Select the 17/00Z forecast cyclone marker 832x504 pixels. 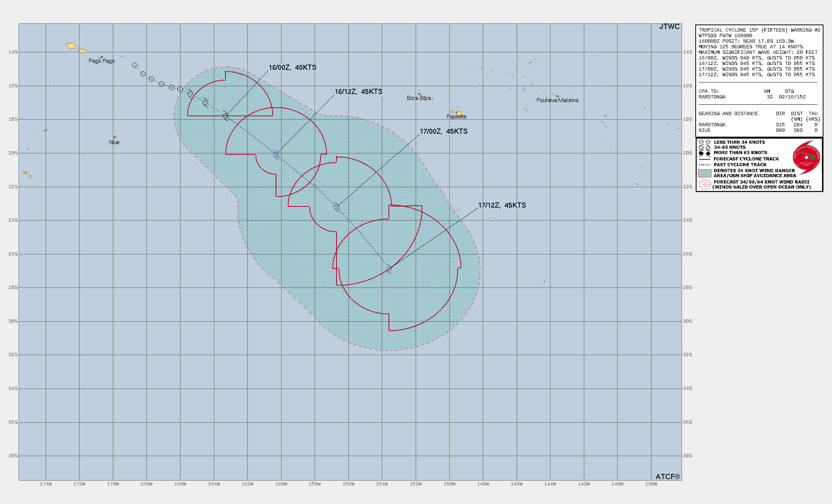click(337, 207)
